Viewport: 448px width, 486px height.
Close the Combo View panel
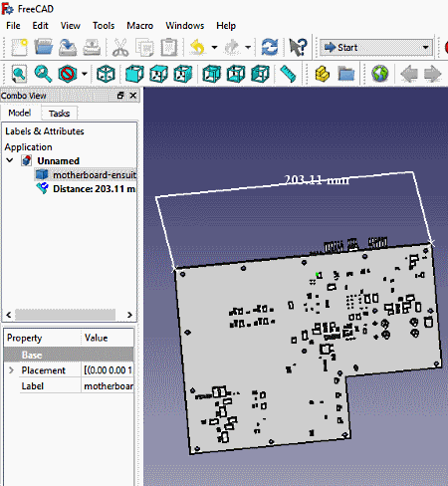[133, 96]
